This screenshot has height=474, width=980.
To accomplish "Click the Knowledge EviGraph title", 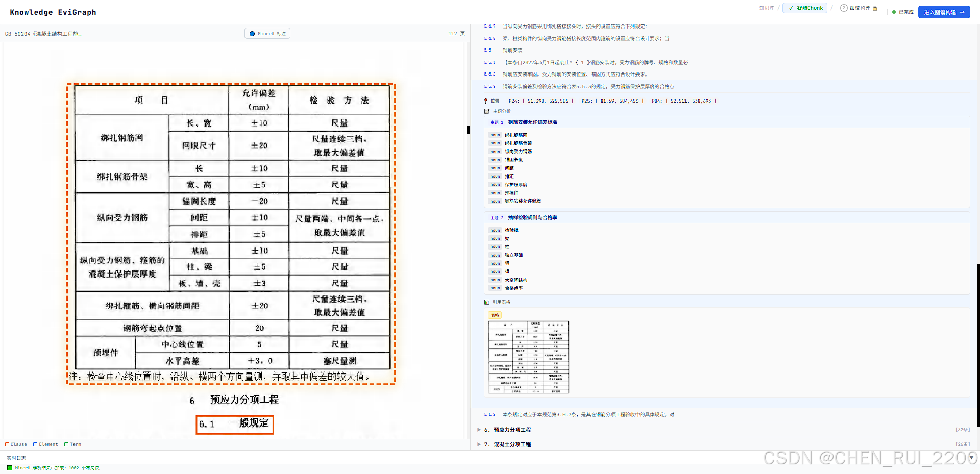I will 53,12.
